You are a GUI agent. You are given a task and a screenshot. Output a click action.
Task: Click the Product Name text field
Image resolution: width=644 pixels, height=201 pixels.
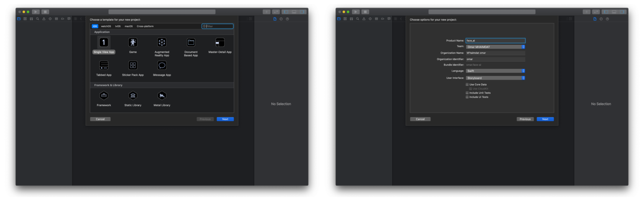(x=495, y=41)
